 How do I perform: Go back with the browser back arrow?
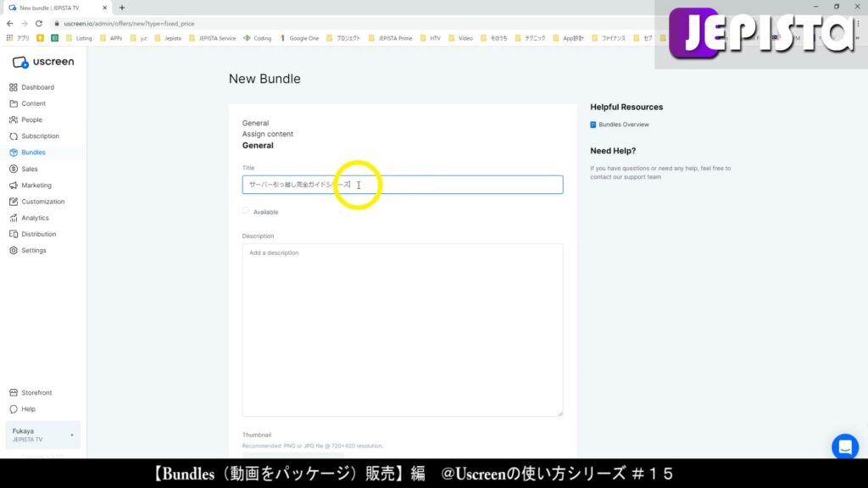(x=10, y=24)
